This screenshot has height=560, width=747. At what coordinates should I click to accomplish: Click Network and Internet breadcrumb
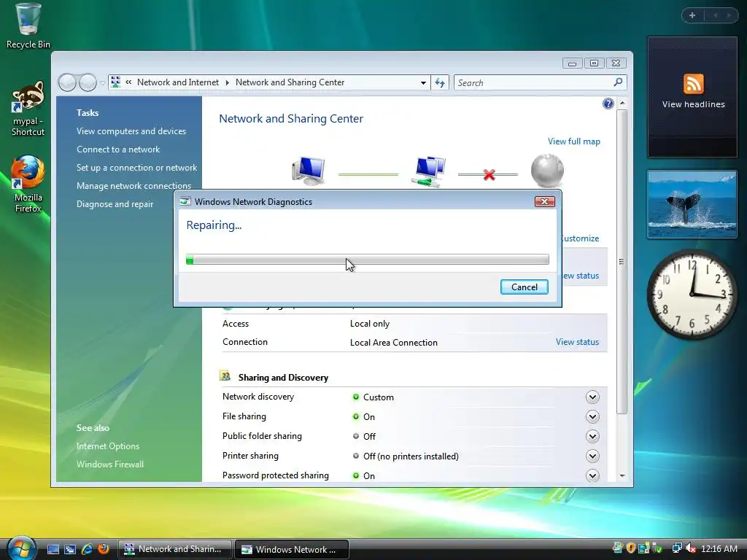(x=178, y=82)
